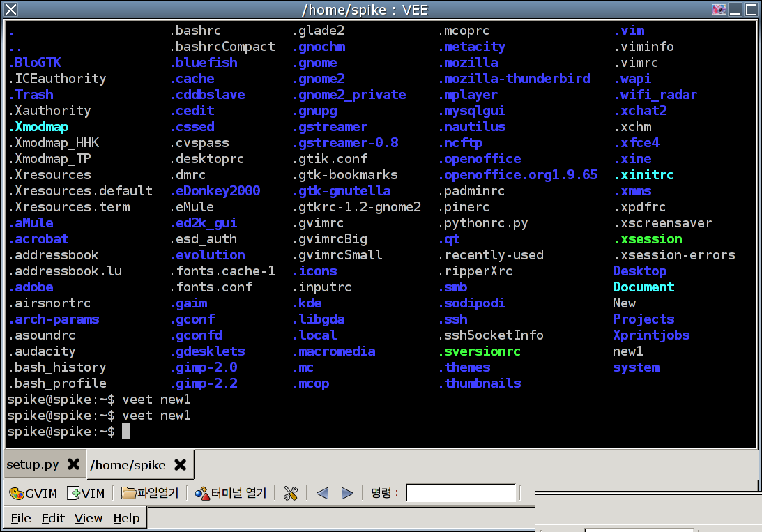This screenshot has height=532, width=762.
Task: Go back with the left arrow
Action: pyautogui.click(x=322, y=494)
